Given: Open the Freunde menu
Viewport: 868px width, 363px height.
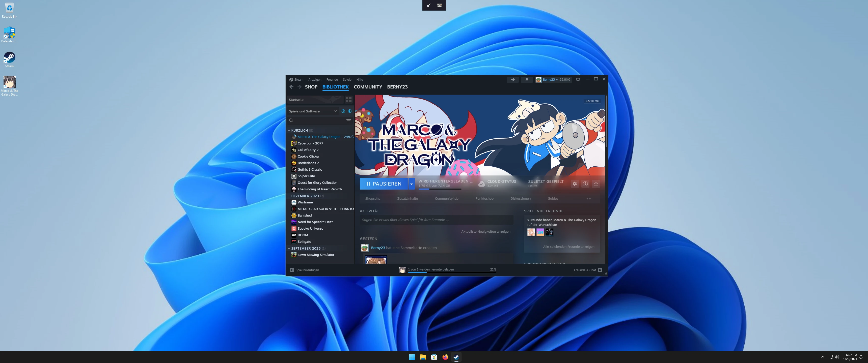Looking at the screenshot, I should point(332,79).
